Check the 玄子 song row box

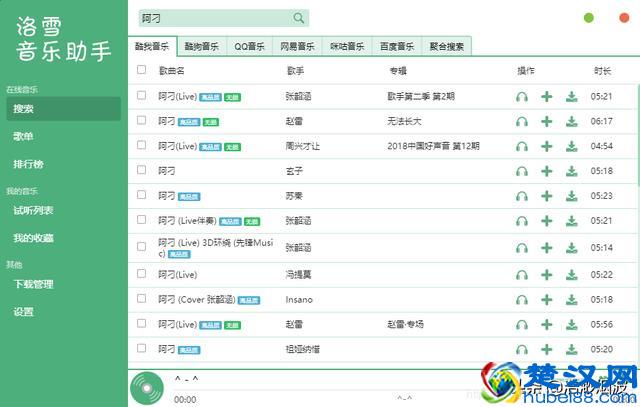click(142, 170)
